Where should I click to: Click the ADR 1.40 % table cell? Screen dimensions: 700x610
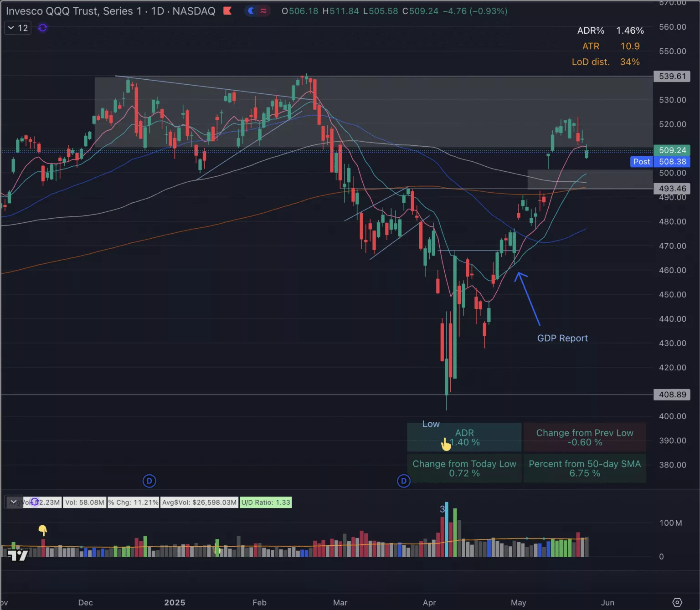tap(464, 437)
